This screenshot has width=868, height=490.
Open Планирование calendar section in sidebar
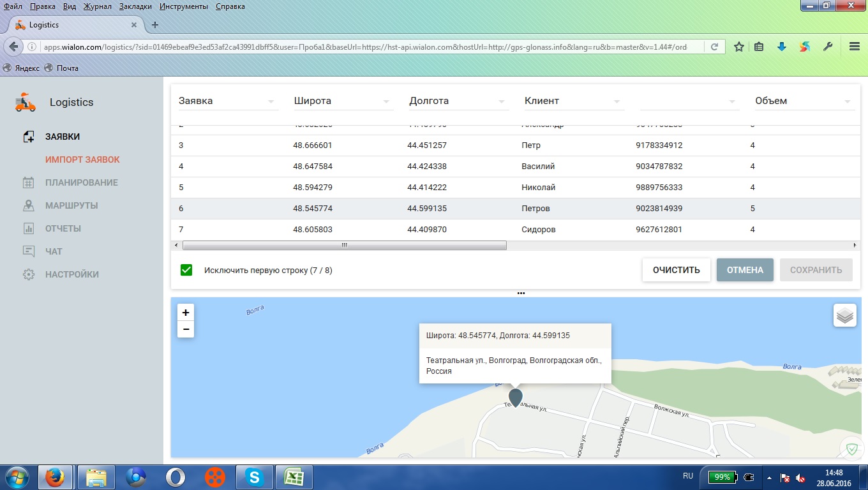tap(81, 182)
